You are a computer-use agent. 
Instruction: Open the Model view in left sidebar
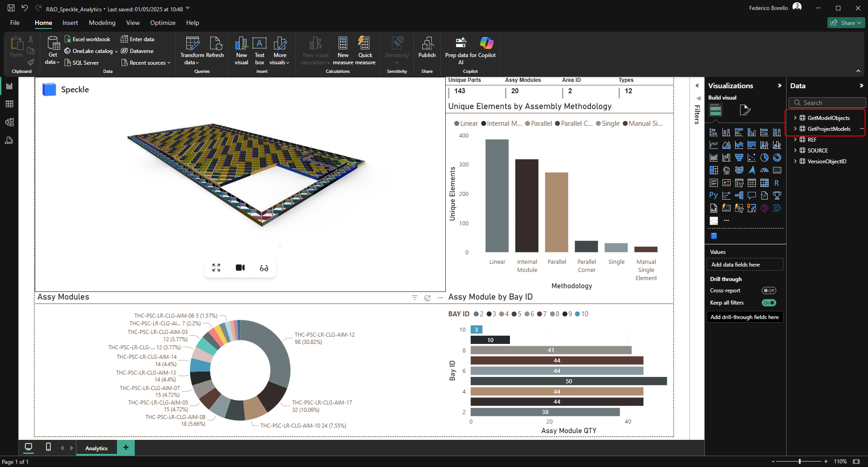click(x=9, y=122)
